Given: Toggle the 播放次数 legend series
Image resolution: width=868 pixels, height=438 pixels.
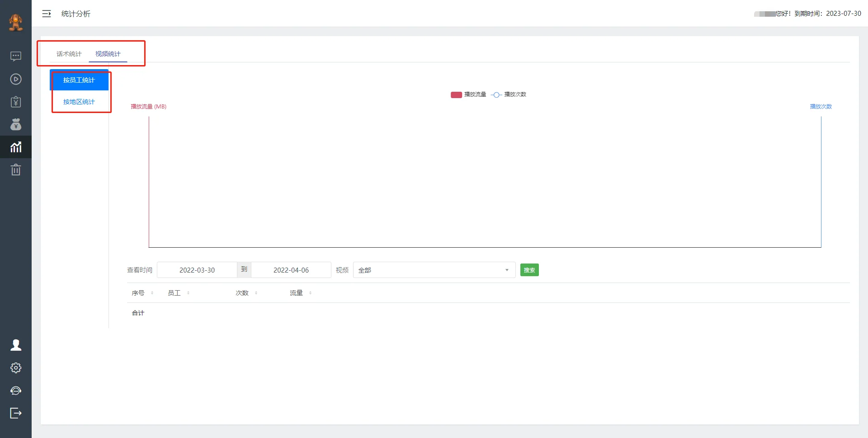Looking at the screenshot, I should point(509,94).
